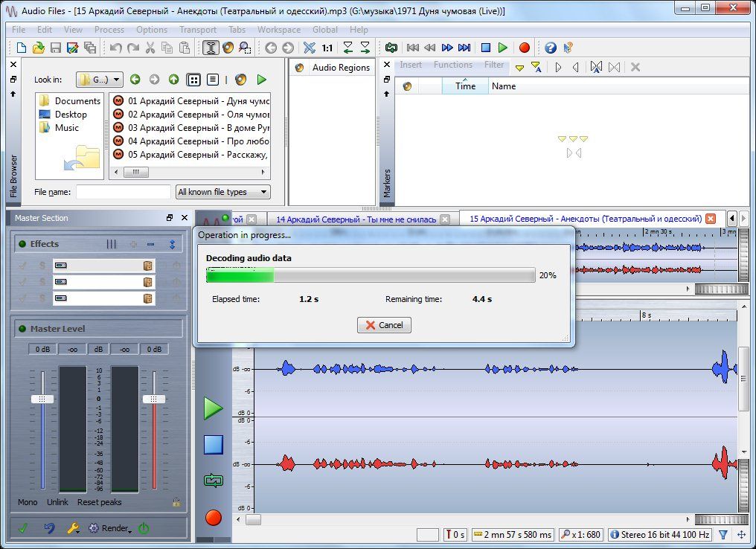Click Reset peaks in Master Level

(99, 502)
